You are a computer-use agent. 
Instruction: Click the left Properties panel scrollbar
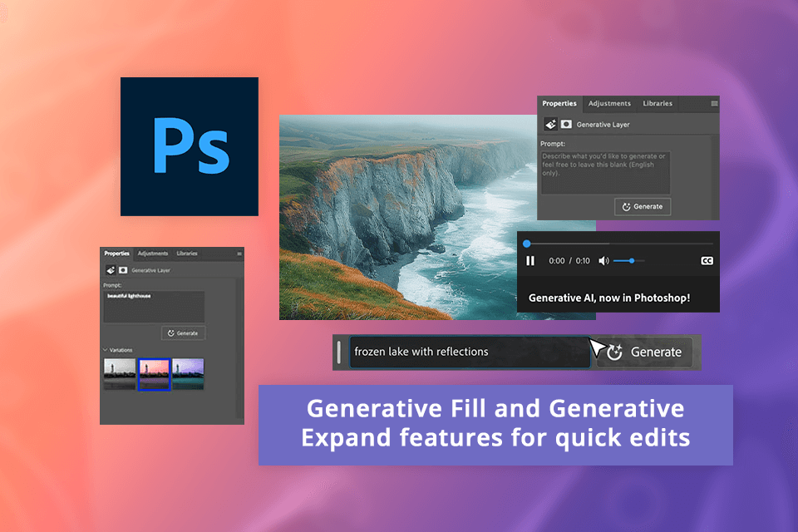point(239,348)
